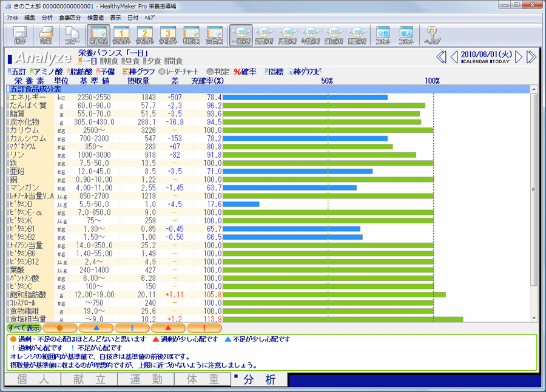The height and width of the screenshot is (392, 546).
Task: Click 棒グラフコピー to copy bar graph
Action: tap(305, 72)
